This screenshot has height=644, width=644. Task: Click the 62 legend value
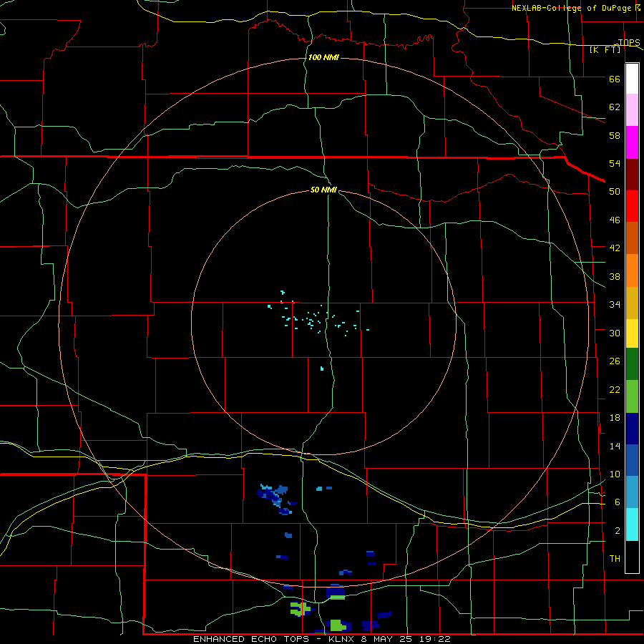coord(615,107)
